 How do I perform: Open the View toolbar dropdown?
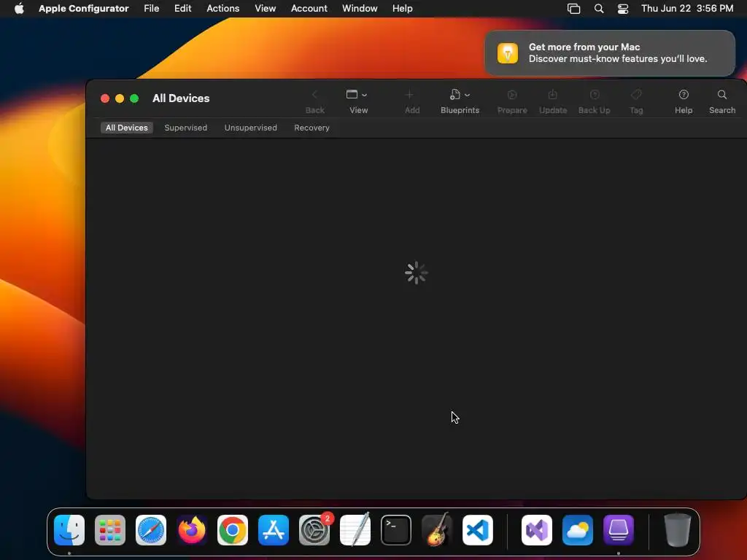(x=358, y=101)
